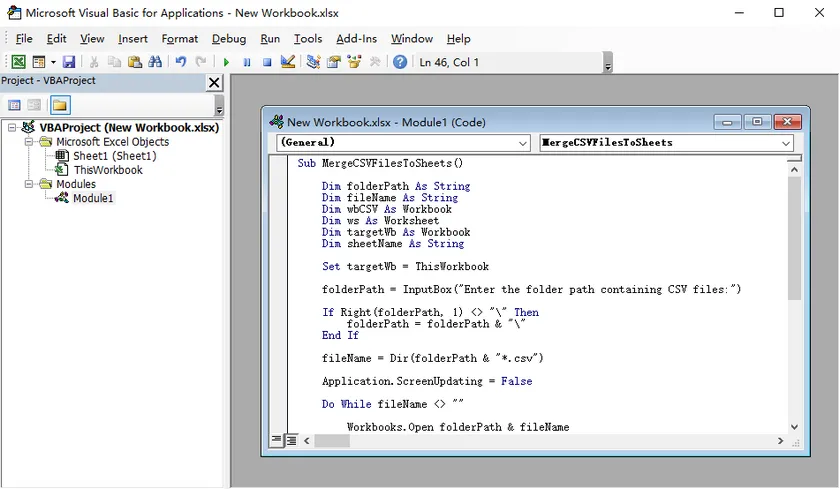Collapse the Microsoft Excel Objects folder
Image resolution: width=840 pixels, height=489 pixels.
coord(29,142)
